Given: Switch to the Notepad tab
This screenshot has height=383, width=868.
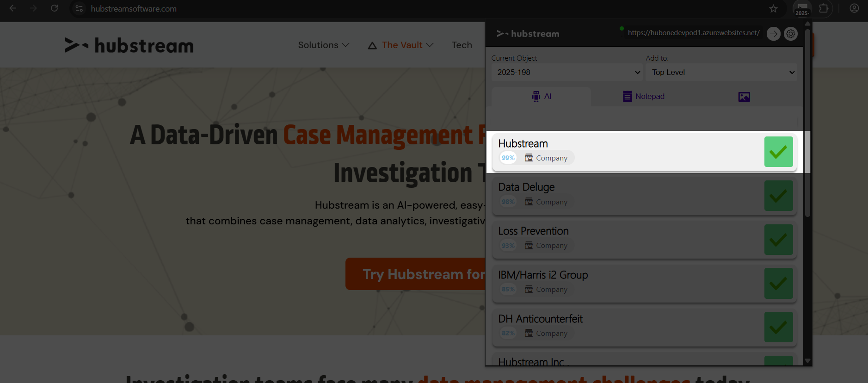Looking at the screenshot, I should [x=643, y=96].
